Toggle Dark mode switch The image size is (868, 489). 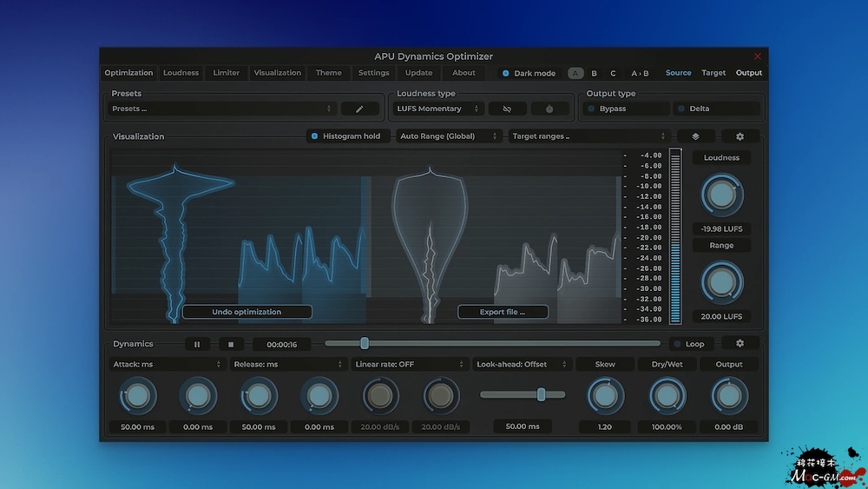point(506,74)
